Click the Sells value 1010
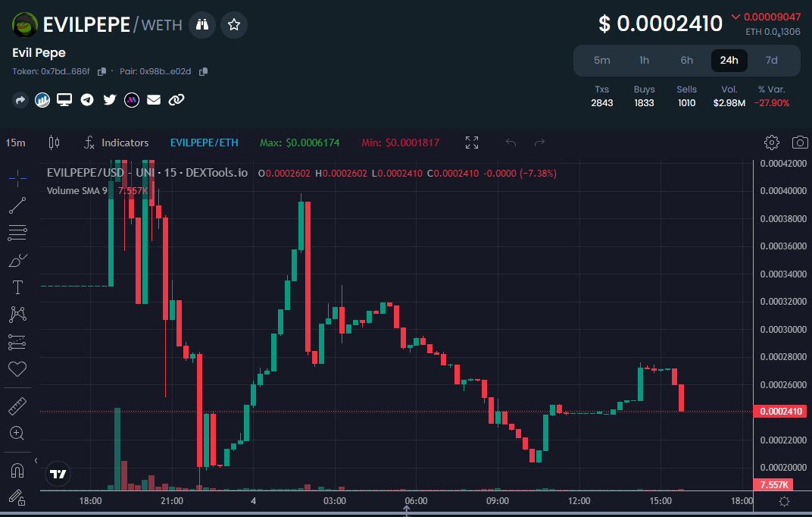Image resolution: width=812 pixels, height=517 pixels. tap(687, 103)
